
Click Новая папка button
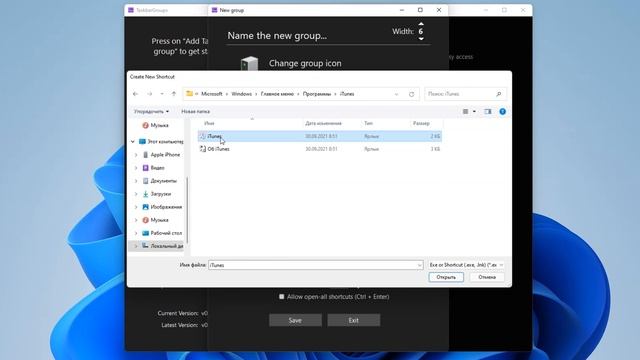pos(196,111)
